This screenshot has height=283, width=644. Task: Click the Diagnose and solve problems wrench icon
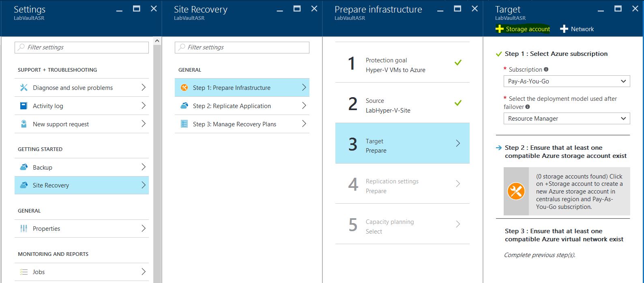pos(24,87)
